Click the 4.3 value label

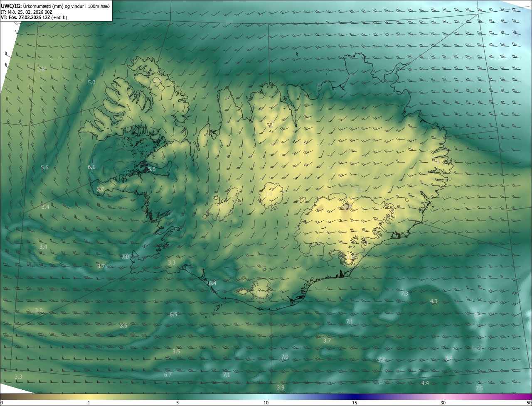(433, 301)
